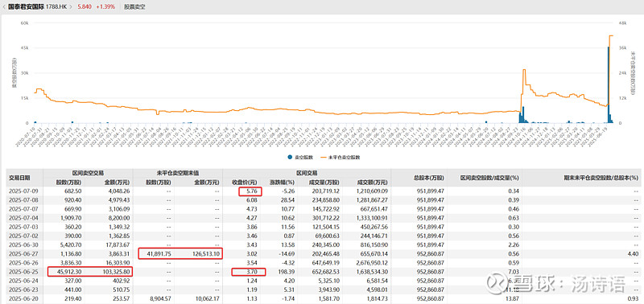
Task: Click the back chevron before 国泰君安国际
Action: [5, 7]
